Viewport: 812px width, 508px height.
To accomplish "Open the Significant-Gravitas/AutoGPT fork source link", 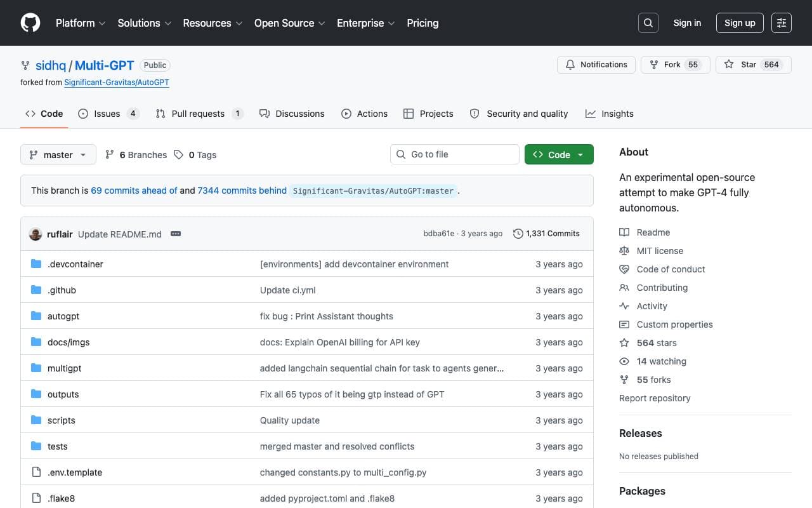I will 117,83.
